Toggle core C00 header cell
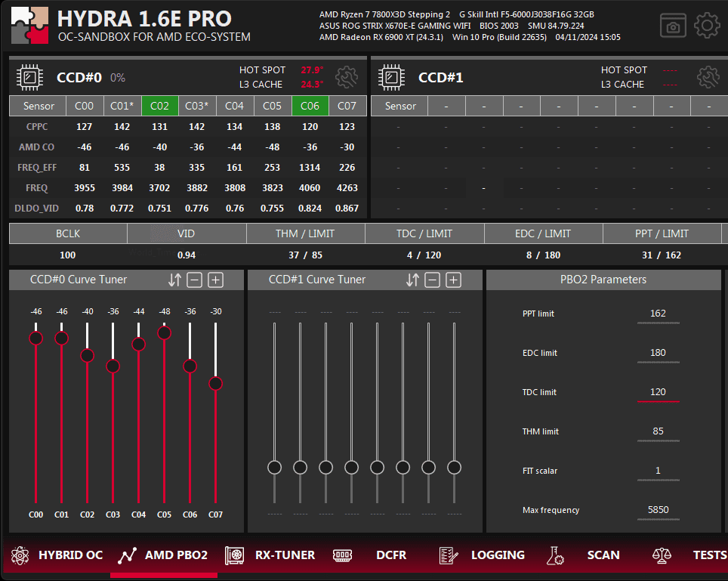 pyautogui.click(x=84, y=106)
